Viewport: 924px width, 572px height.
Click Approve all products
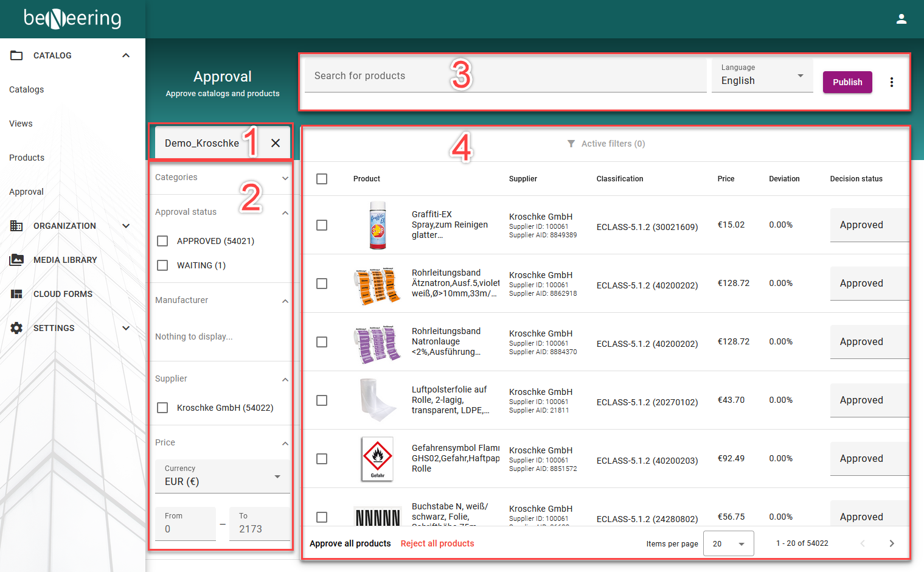[350, 543]
